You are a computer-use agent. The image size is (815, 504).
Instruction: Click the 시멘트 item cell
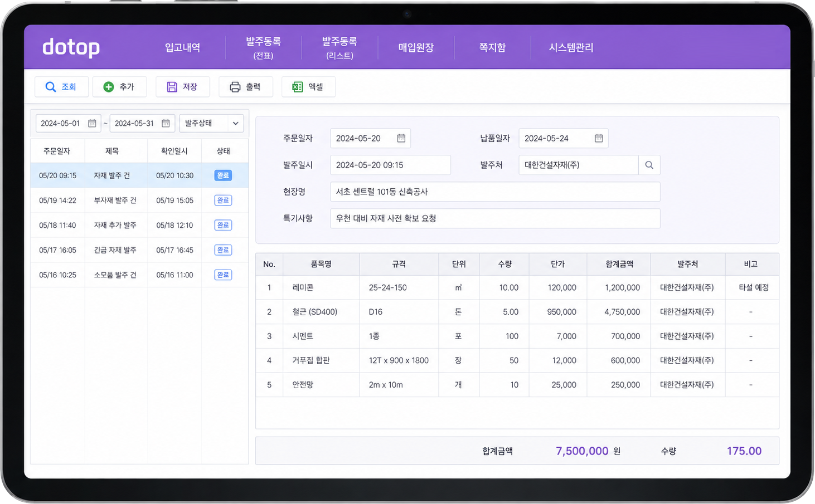(321, 336)
